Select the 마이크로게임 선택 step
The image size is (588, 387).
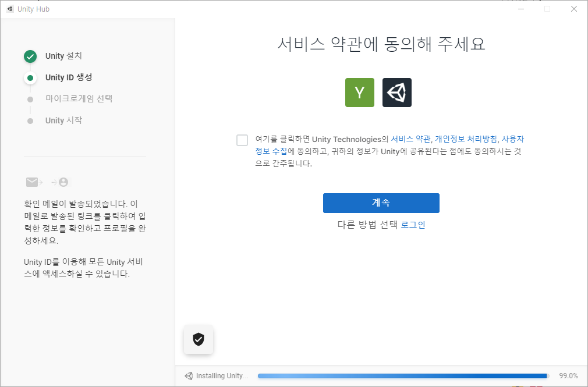79,98
